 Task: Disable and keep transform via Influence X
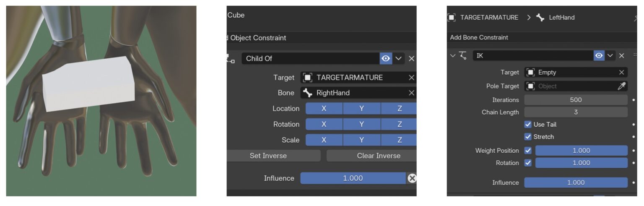pyautogui.click(x=412, y=178)
